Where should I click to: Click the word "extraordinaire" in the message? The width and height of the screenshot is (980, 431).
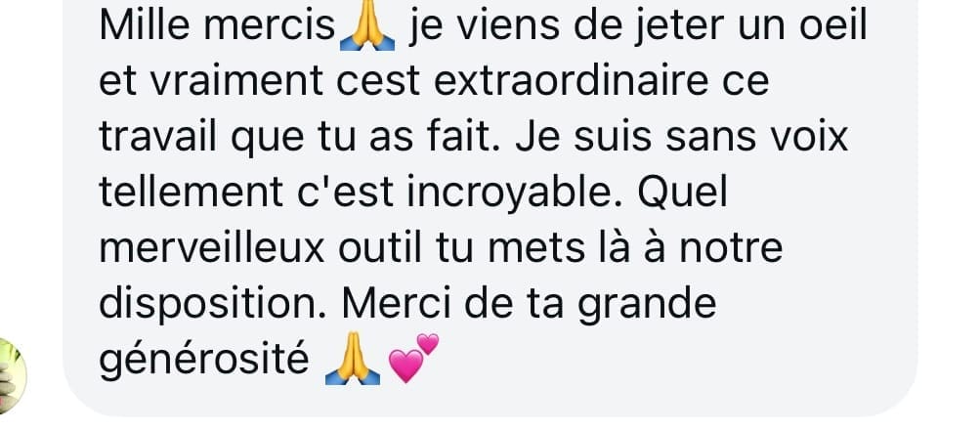(x=572, y=82)
